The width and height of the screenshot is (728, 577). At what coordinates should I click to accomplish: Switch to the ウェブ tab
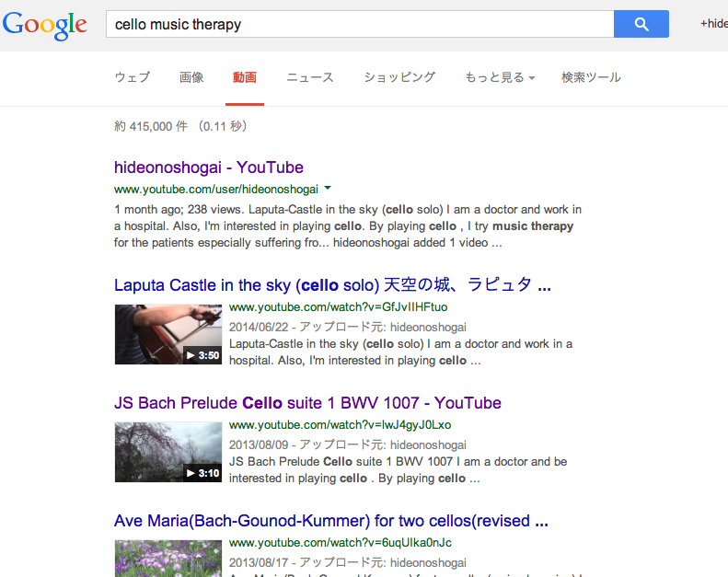point(133,77)
